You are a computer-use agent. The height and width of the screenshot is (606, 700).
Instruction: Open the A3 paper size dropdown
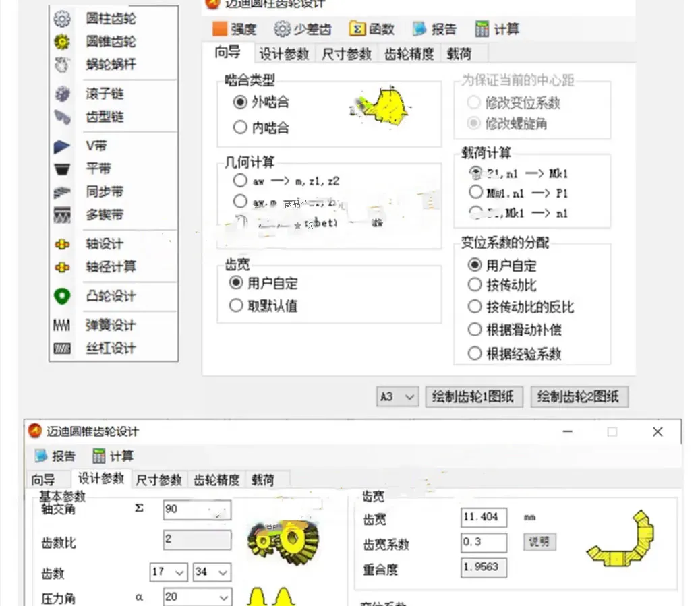click(x=397, y=397)
